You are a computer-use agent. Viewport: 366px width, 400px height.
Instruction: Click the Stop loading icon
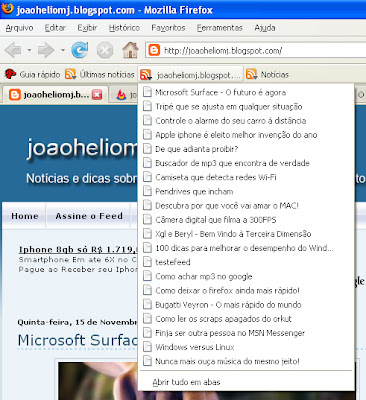pyautogui.click(x=105, y=51)
